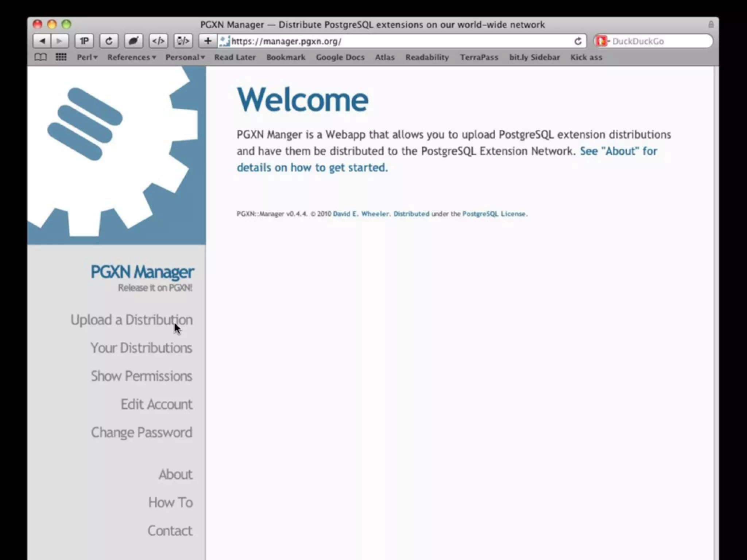747x560 pixels.
Task: Open the Kick ass bookmark
Action: 586,57
